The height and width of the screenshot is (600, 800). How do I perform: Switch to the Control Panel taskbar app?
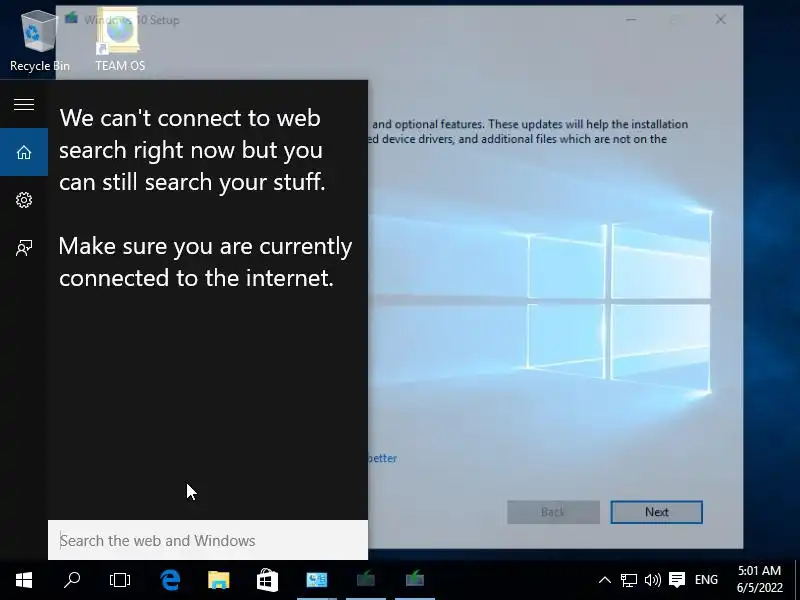tap(316, 580)
